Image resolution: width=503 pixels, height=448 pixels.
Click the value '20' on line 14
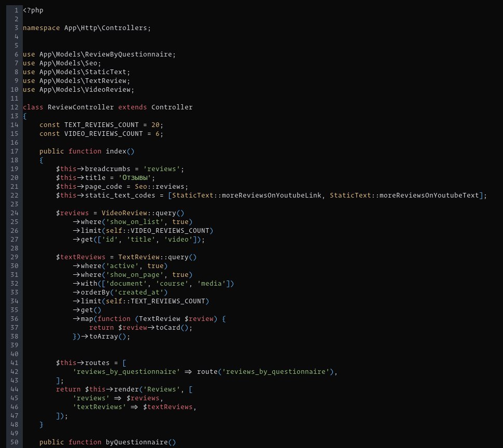click(x=155, y=125)
